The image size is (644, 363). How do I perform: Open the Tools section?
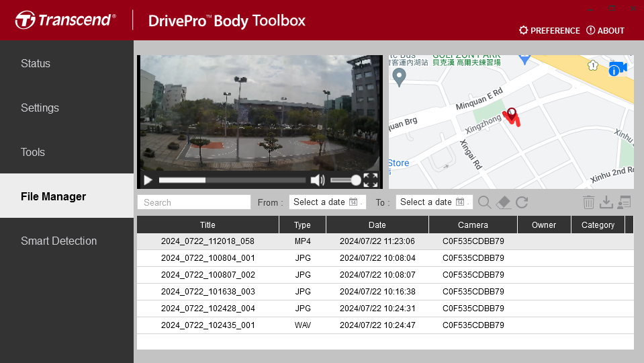tap(33, 152)
